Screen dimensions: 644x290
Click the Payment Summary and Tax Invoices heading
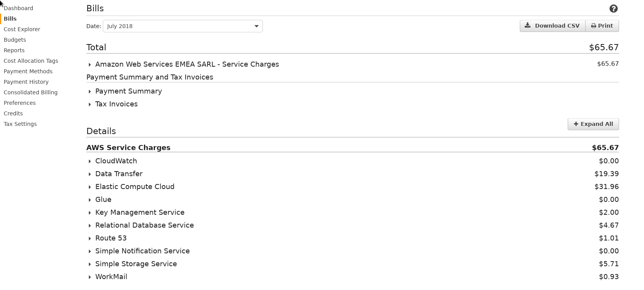(x=150, y=77)
